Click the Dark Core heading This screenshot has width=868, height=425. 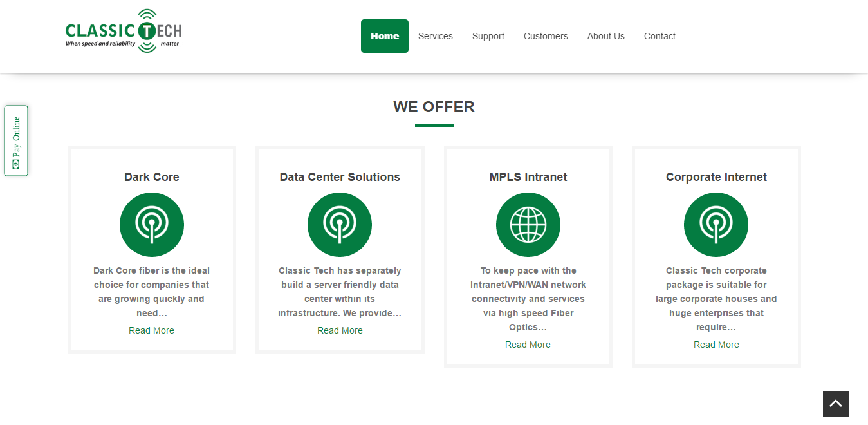click(x=152, y=177)
